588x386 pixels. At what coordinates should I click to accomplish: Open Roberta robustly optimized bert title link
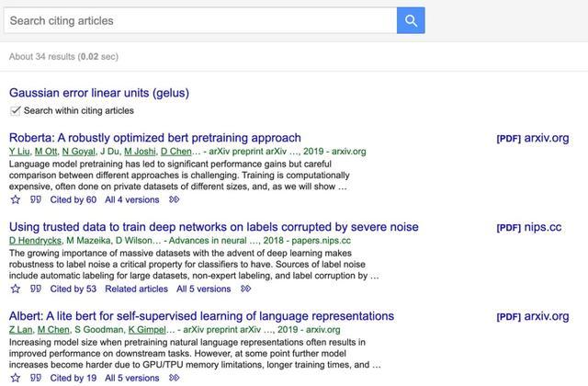pyautogui.click(x=155, y=138)
